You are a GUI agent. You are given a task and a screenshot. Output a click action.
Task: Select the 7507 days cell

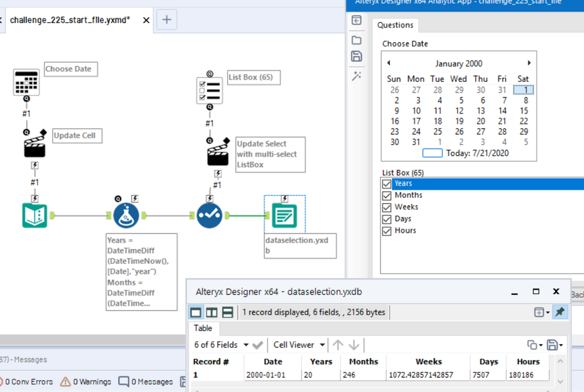click(488, 375)
